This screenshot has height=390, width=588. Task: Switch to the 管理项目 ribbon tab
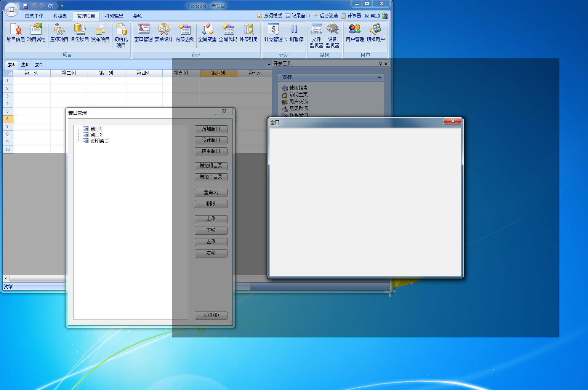coord(86,16)
